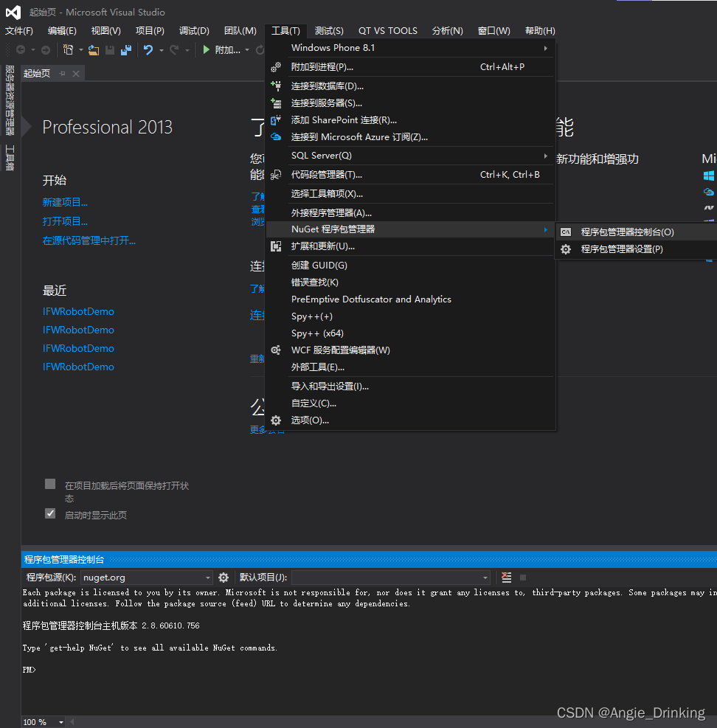Click the gears icon beside 附加到进程
Viewport: 717px width, 728px height.
(276, 67)
